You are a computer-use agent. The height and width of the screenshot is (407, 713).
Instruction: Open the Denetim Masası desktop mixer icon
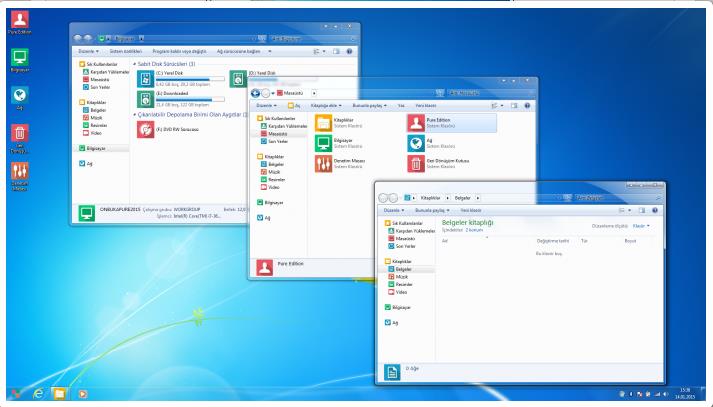pos(20,171)
